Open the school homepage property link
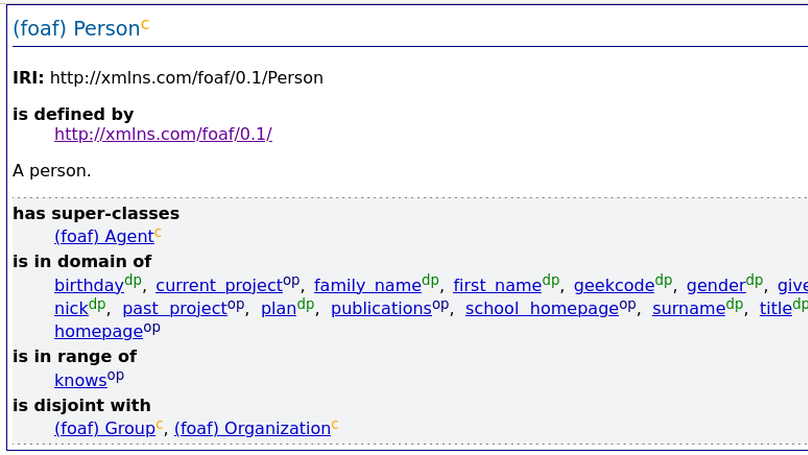This screenshot has height=455, width=808. (541, 309)
